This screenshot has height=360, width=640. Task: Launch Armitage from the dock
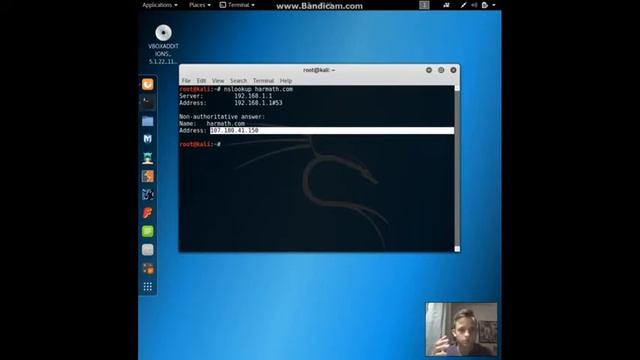click(148, 158)
